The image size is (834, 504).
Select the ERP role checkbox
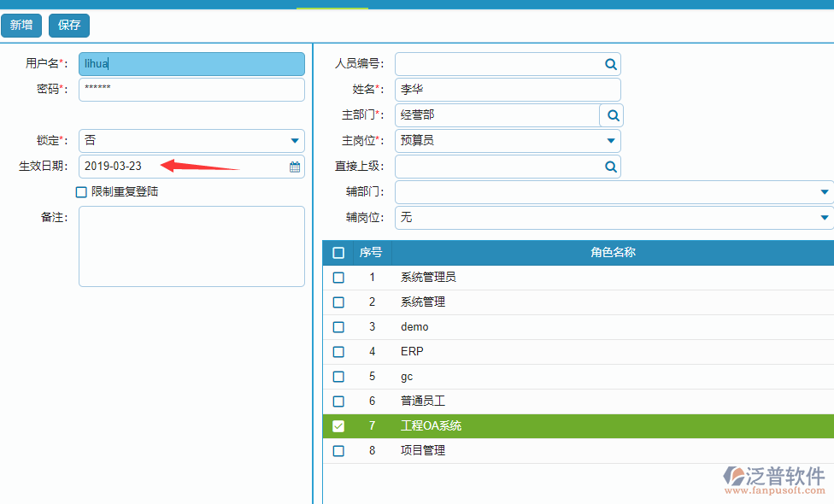click(x=338, y=351)
